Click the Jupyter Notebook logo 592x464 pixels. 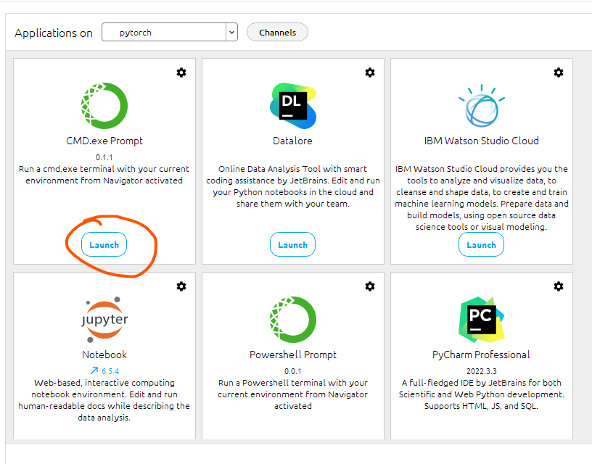pyautogui.click(x=104, y=319)
